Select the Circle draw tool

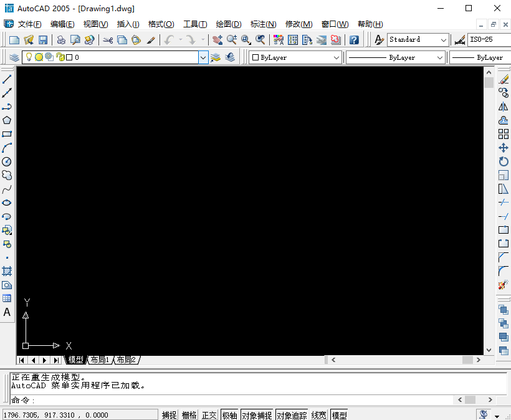(7, 161)
